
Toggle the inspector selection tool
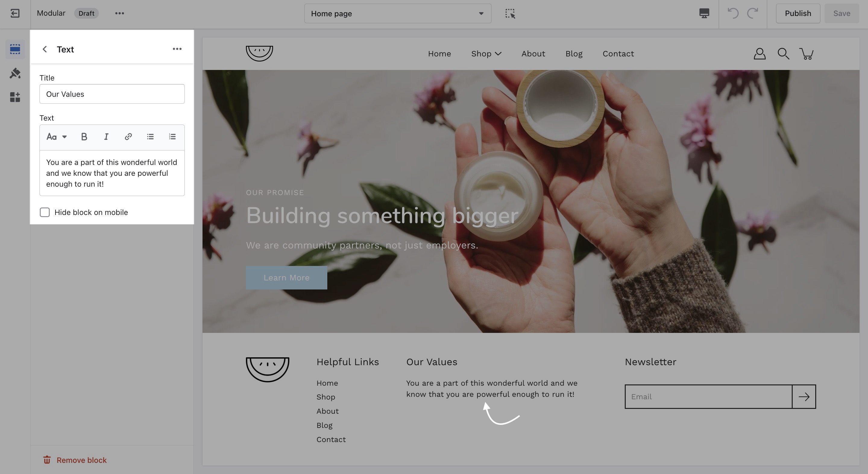coord(510,14)
